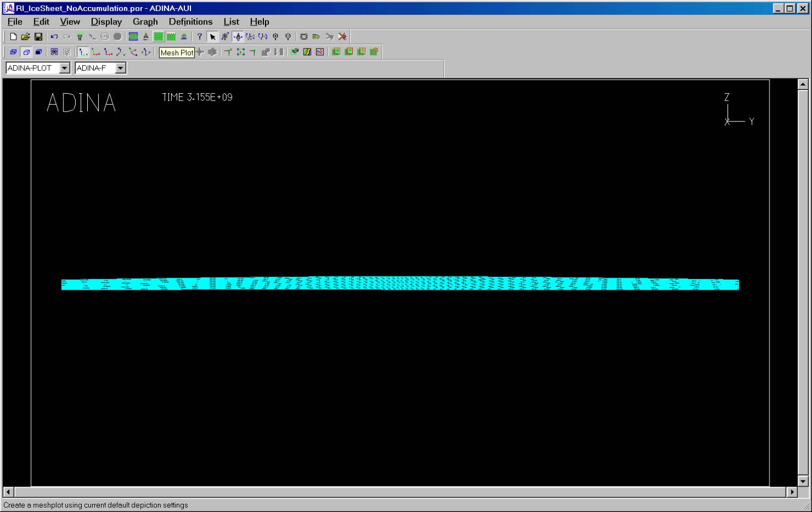Open the Help menu

(x=259, y=22)
